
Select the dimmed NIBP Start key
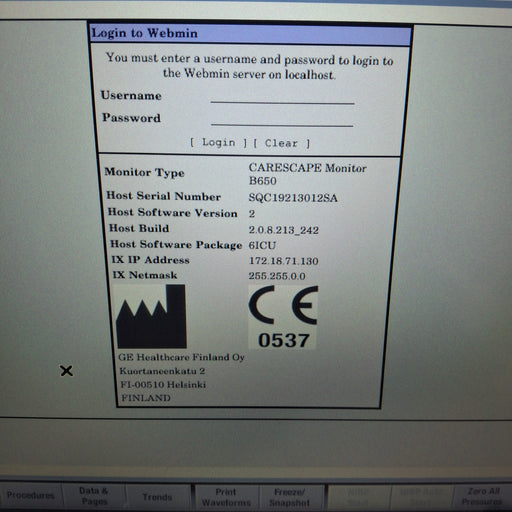(x=359, y=497)
